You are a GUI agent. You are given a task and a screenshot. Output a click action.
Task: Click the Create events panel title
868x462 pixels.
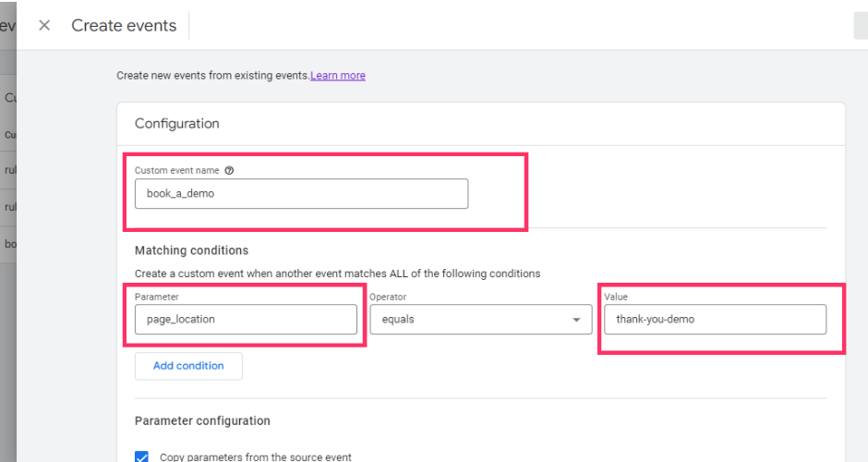[124, 26]
